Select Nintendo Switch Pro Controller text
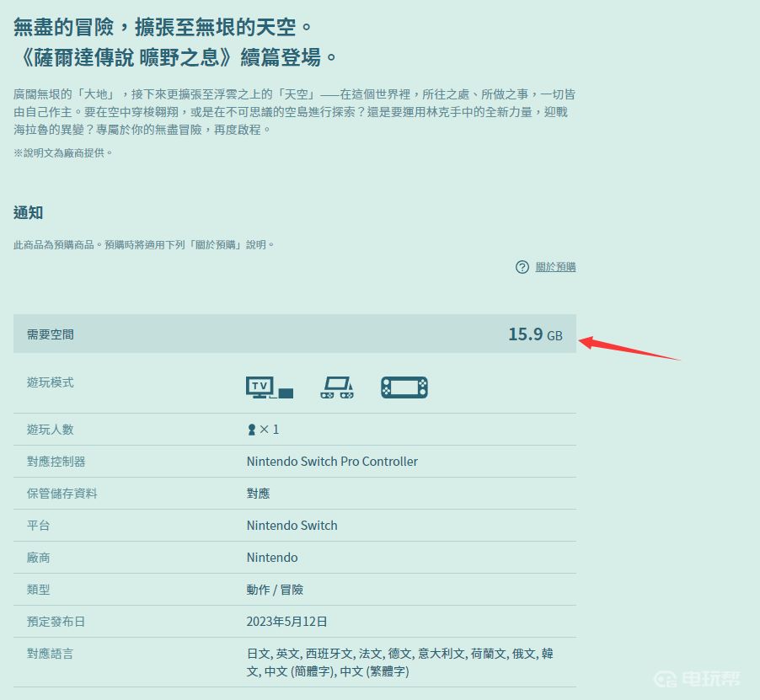760x700 pixels. pos(332,462)
